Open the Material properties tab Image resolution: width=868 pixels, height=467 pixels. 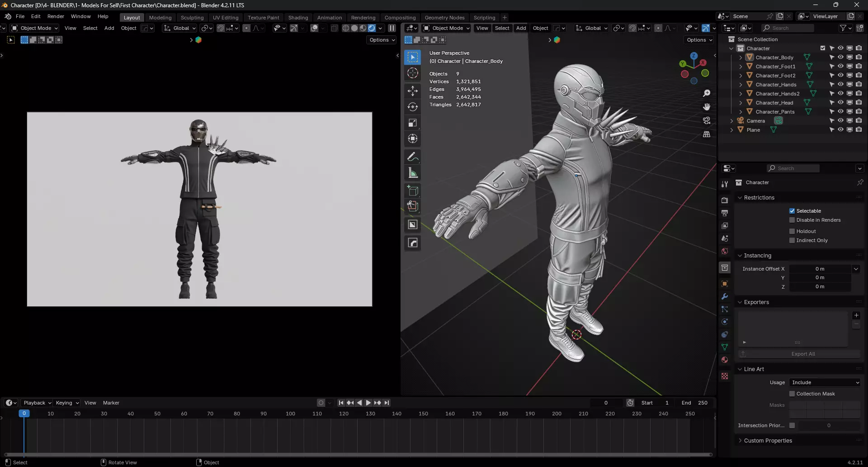[725, 360]
